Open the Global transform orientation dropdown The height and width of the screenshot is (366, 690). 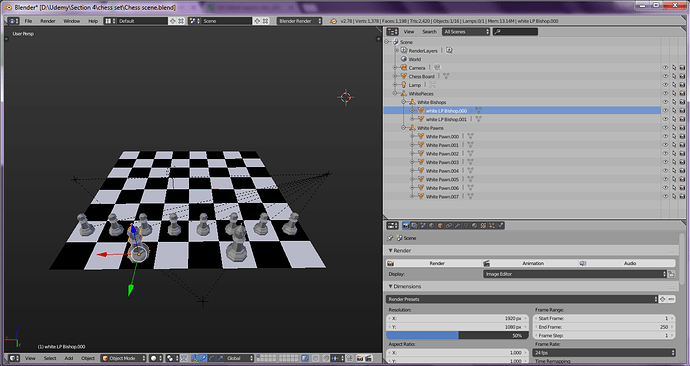239,358
